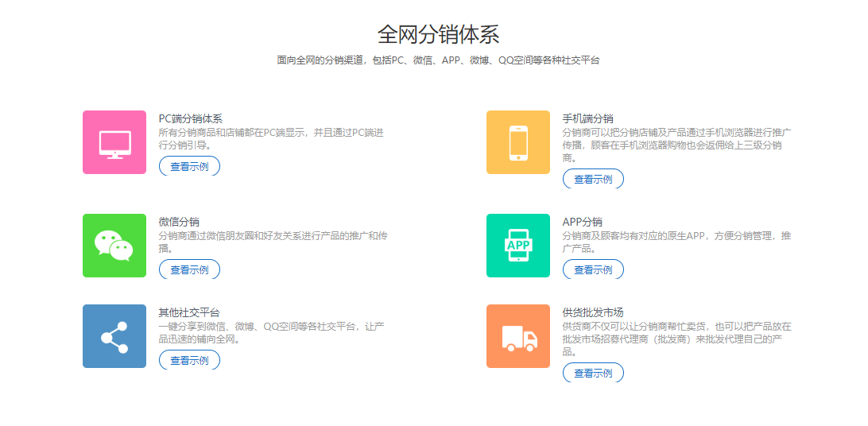The width and height of the screenshot is (868, 426).
Task: Click description starting 所有分销商品和店铺
Action: tap(271, 139)
